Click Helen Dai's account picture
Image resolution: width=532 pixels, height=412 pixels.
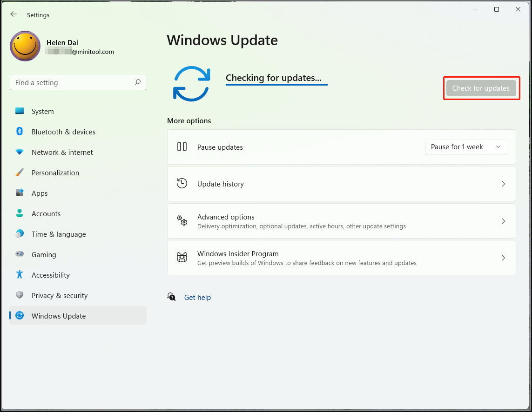point(25,46)
